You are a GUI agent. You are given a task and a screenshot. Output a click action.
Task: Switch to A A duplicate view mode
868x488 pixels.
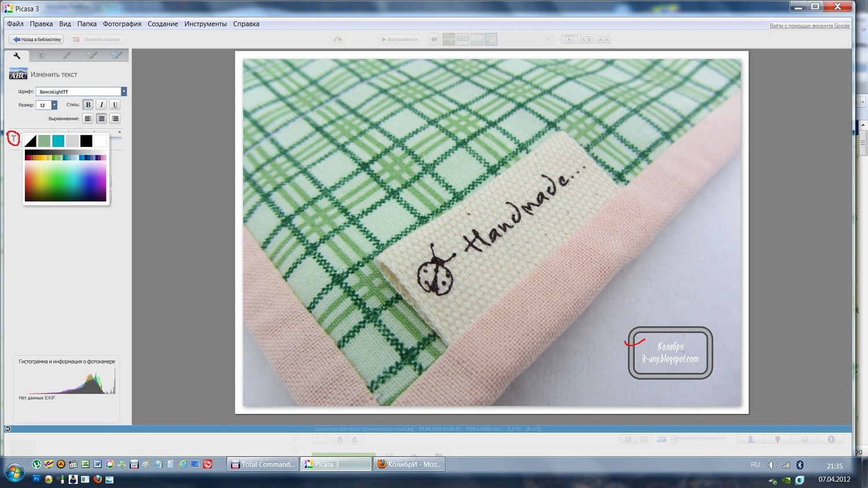click(x=604, y=39)
